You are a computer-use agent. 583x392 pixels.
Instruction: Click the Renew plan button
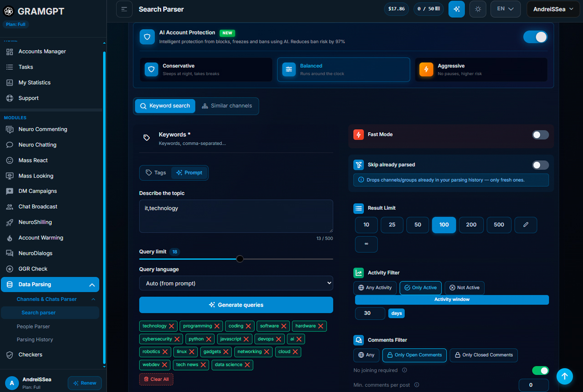coord(85,383)
